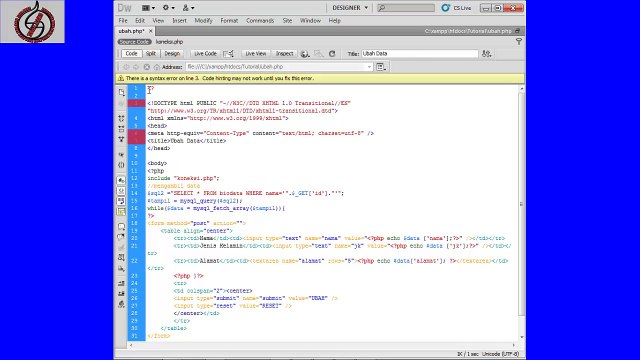Open the Edit menu
Screen dimensions: 640x360
pos(140,20)
